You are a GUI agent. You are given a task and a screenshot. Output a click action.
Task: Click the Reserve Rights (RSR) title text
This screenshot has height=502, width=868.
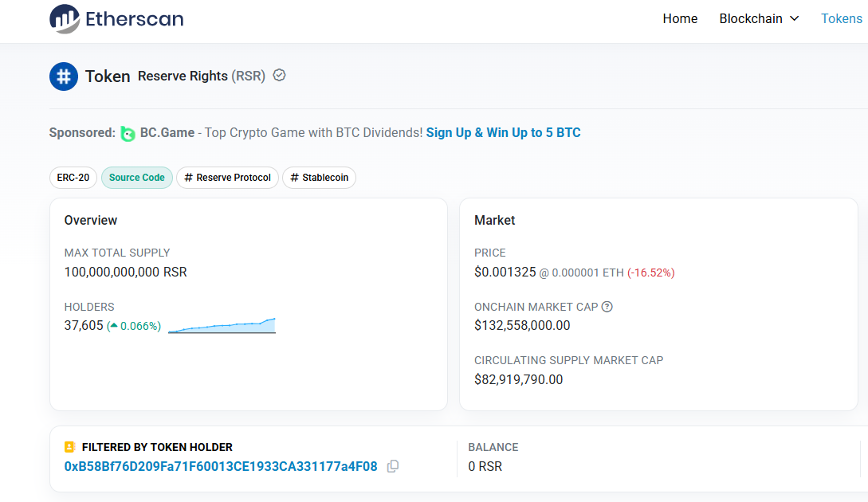tap(202, 76)
